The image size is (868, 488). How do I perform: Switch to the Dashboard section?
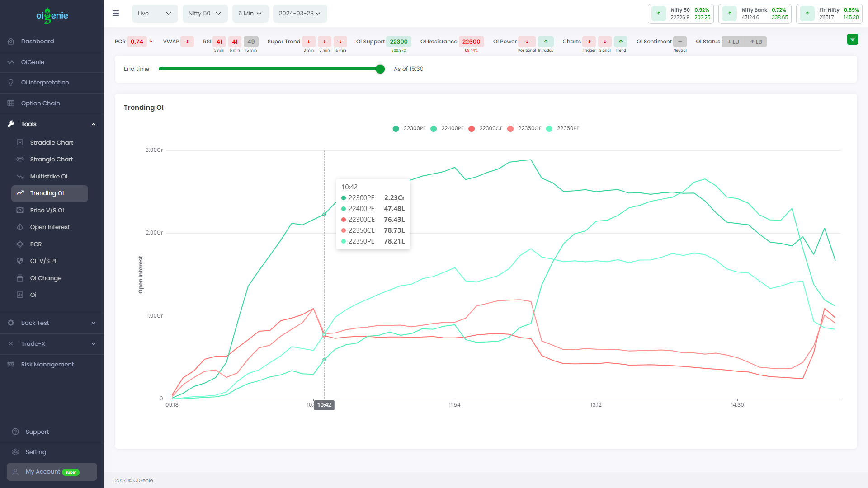pos(37,41)
